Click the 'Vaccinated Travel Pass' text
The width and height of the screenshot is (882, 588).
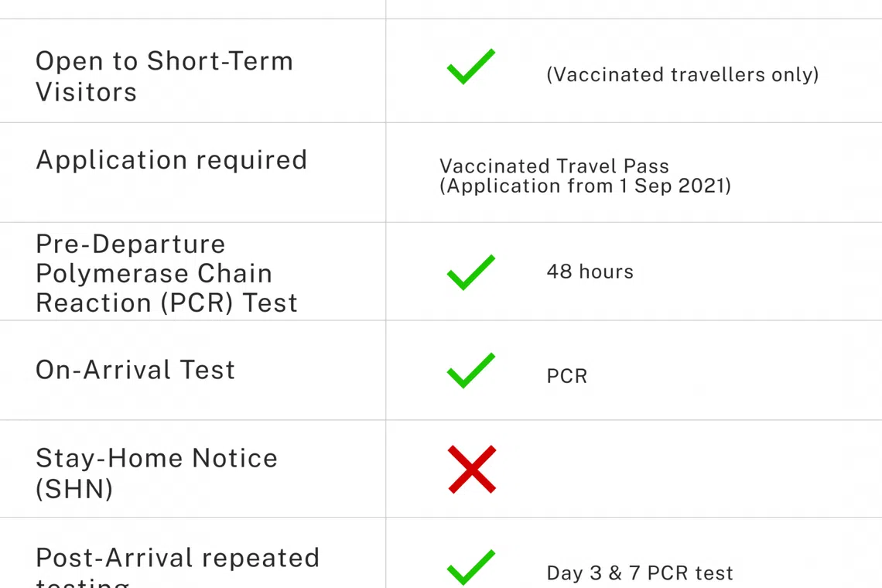[554, 166]
